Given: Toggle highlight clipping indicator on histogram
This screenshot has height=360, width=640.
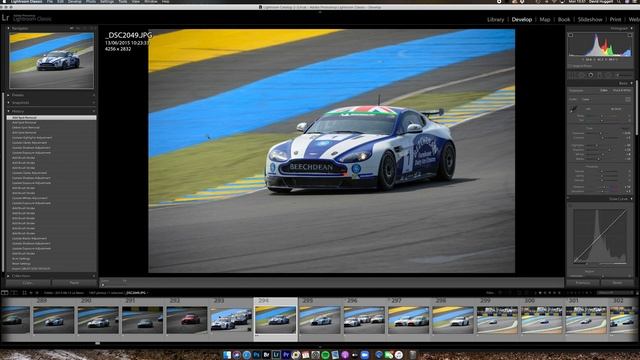Looking at the screenshot, I should pos(629,35).
